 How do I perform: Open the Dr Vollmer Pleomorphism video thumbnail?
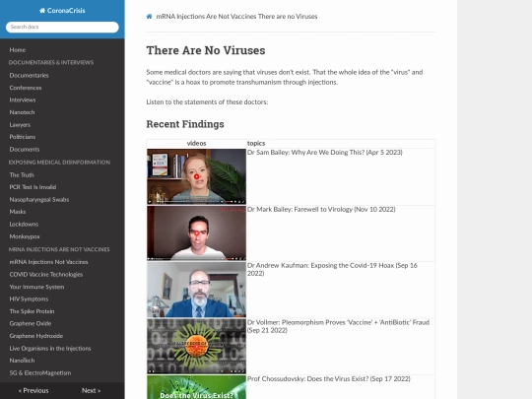coord(196,346)
